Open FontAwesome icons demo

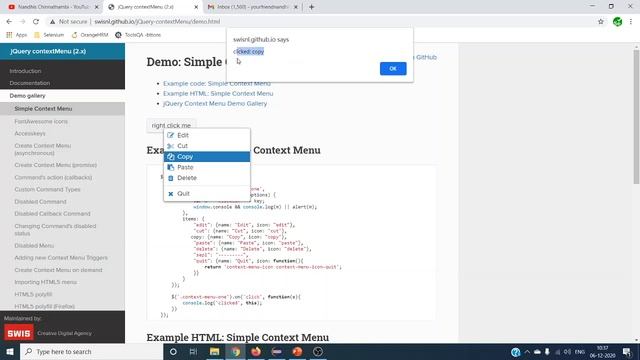point(41,121)
